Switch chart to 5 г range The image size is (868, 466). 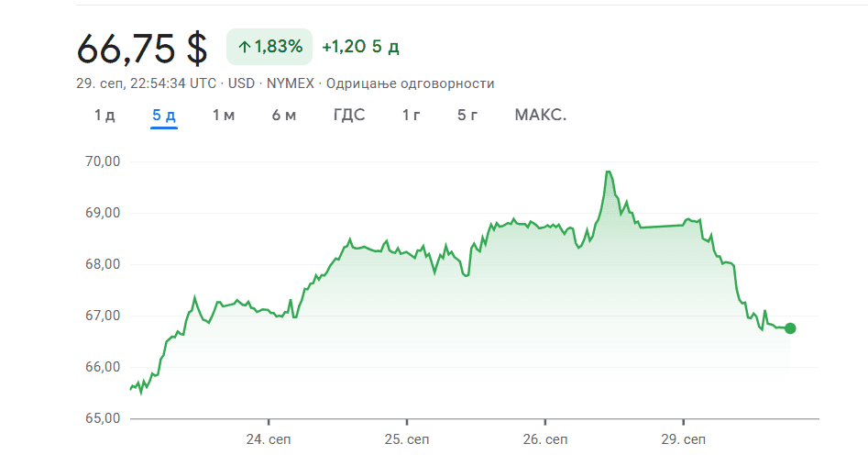(468, 116)
